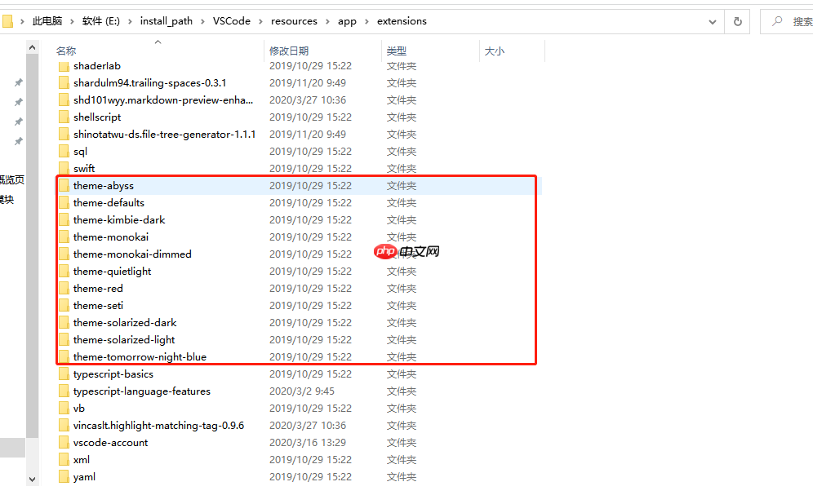Click the folder icon of theme-red

coord(64,288)
